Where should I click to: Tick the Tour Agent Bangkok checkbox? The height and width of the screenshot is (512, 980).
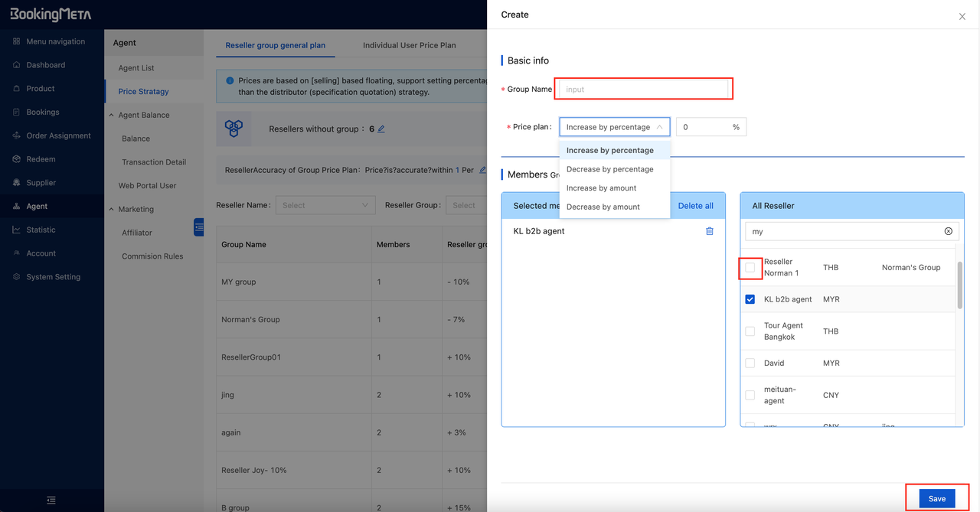coord(750,331)
